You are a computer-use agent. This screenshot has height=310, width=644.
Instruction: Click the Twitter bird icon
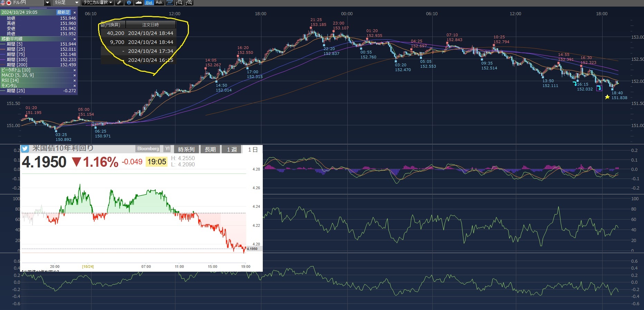tap(25, 149)
